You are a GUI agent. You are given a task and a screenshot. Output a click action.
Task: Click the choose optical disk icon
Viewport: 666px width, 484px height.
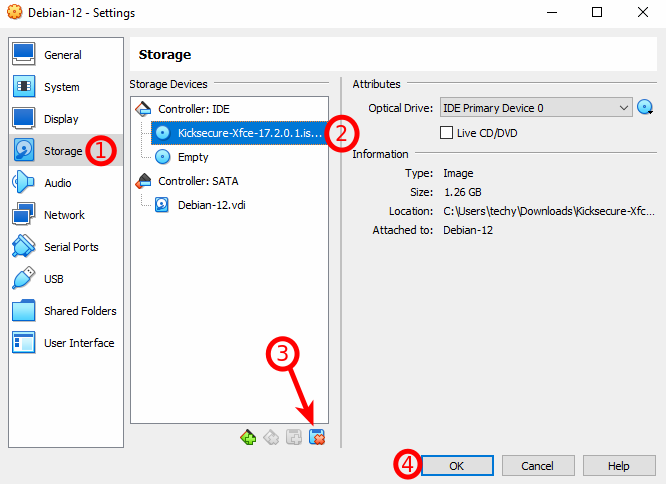pos(645,108)
